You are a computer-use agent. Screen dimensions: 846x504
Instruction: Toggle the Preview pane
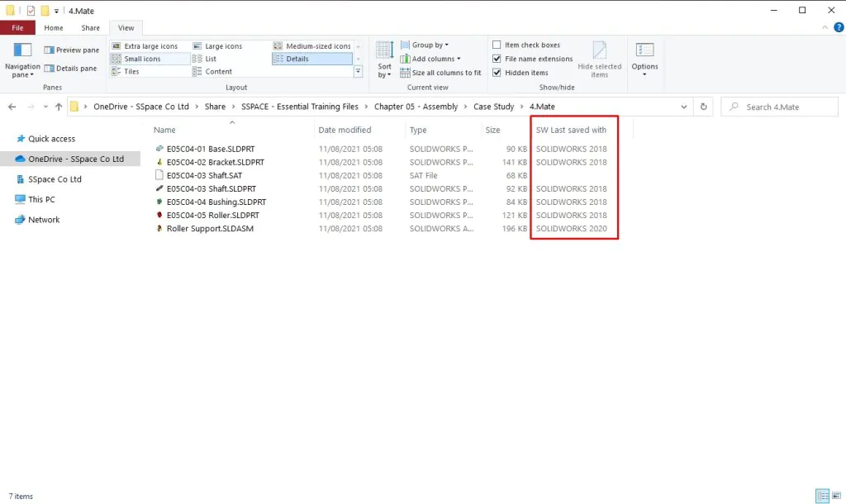coord(72,50)
